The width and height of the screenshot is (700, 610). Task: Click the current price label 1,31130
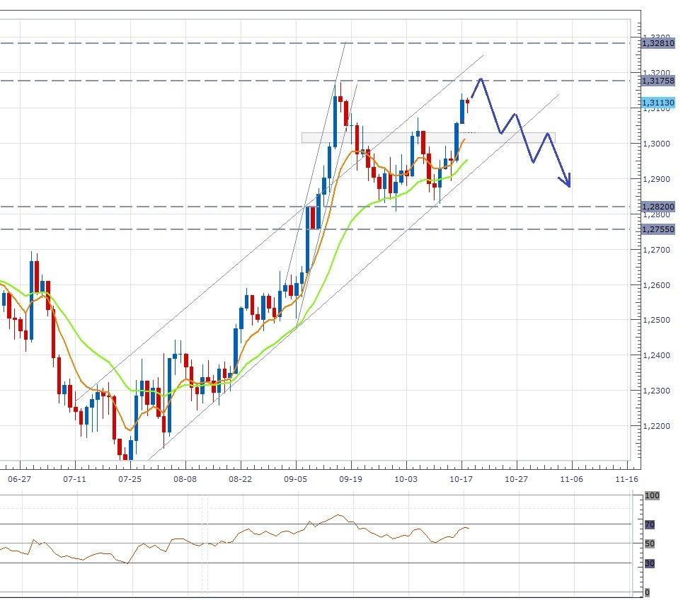(x=658, y=103)
